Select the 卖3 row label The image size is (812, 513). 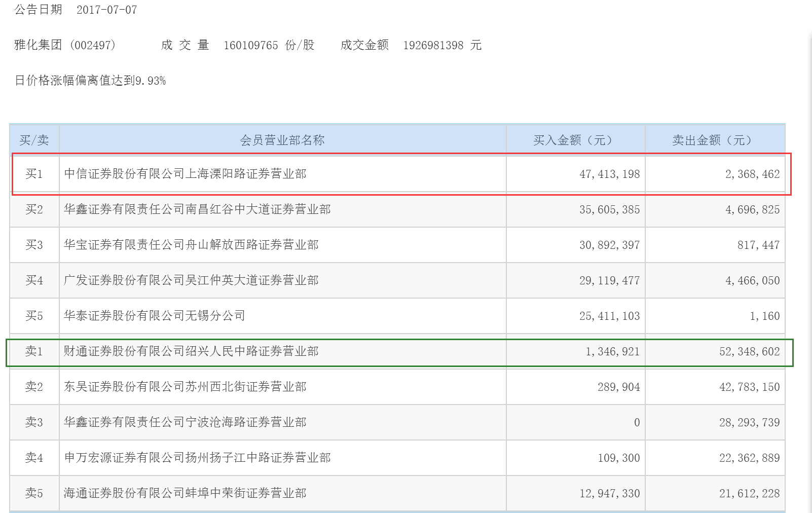[34, 422]
